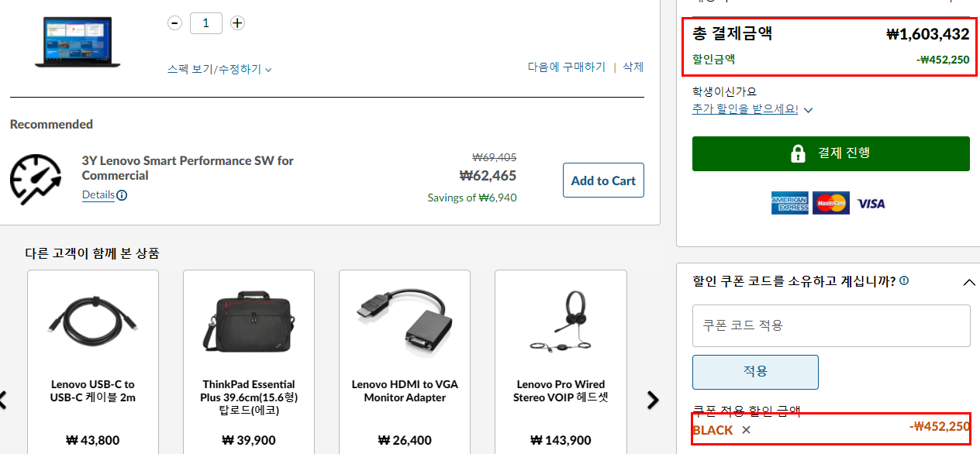The width and height of the screenshot is (980, 454).
Task: Click the 할인금액 discount label
Action: [713, 59]
